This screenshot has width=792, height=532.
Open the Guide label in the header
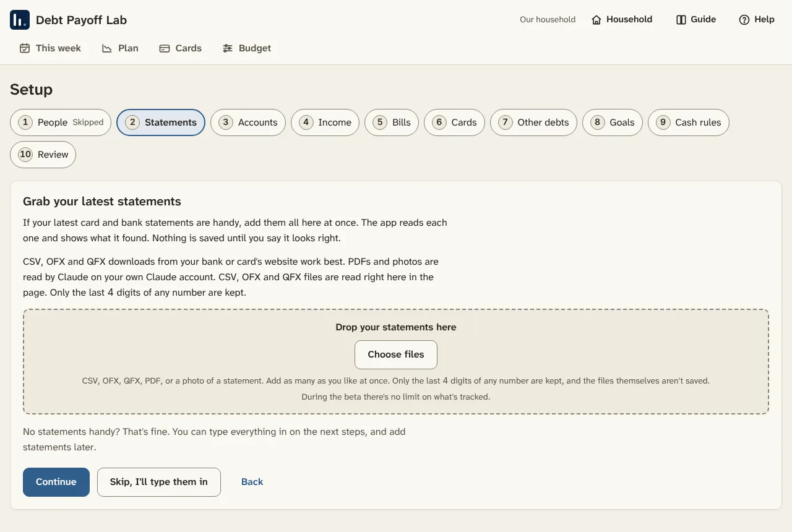tap(704, 20)
